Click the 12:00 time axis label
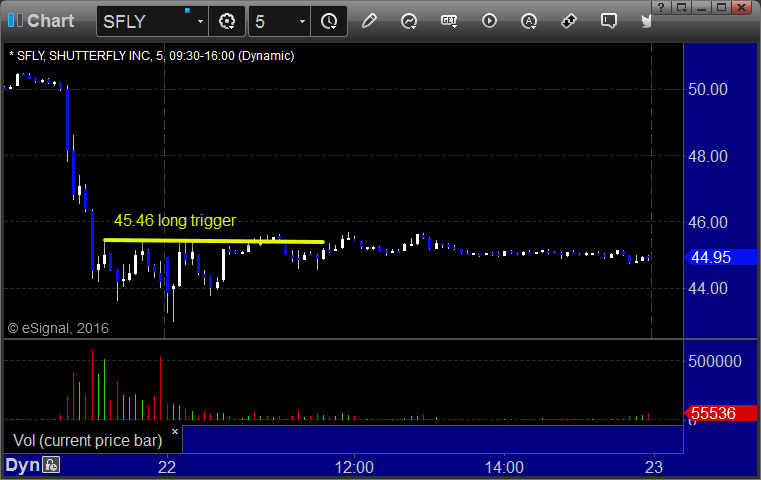The width and height of the screenshot is (761, 480). (354, 467)
